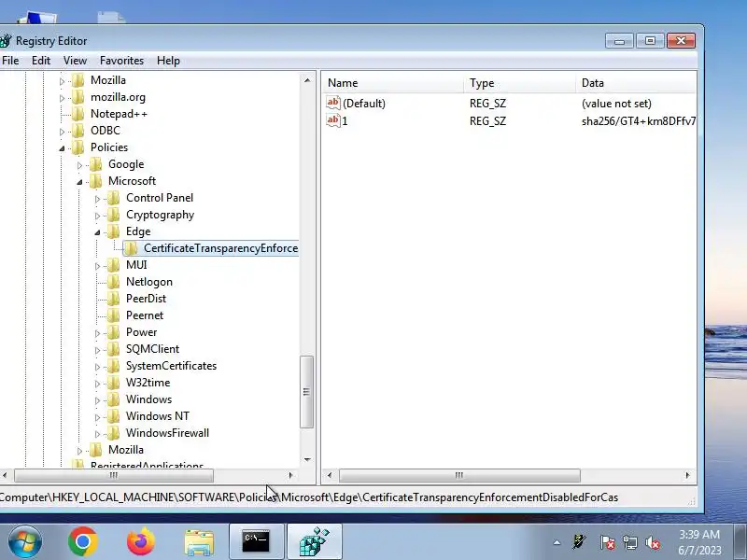This screenshot has height=560, width=747.
Task: Expand the Mozilla key under Policies
Action: pyautogui.click(x=79, y=451)
